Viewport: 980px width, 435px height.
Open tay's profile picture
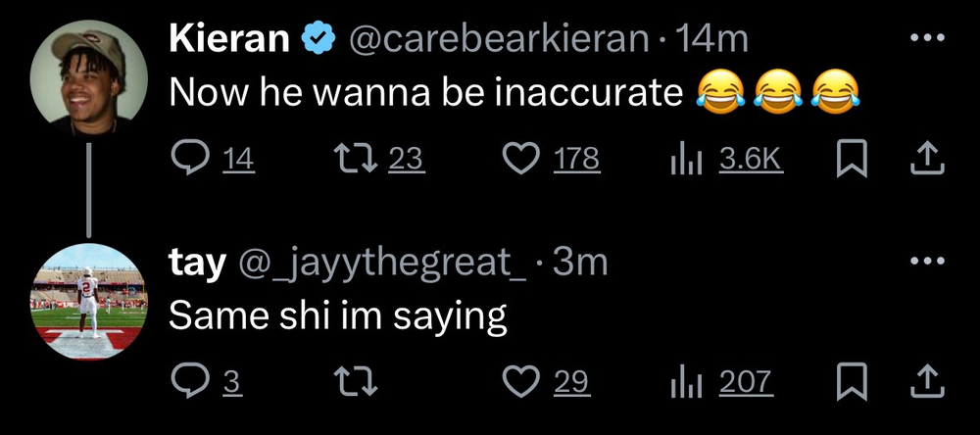(x=89, y=300)
